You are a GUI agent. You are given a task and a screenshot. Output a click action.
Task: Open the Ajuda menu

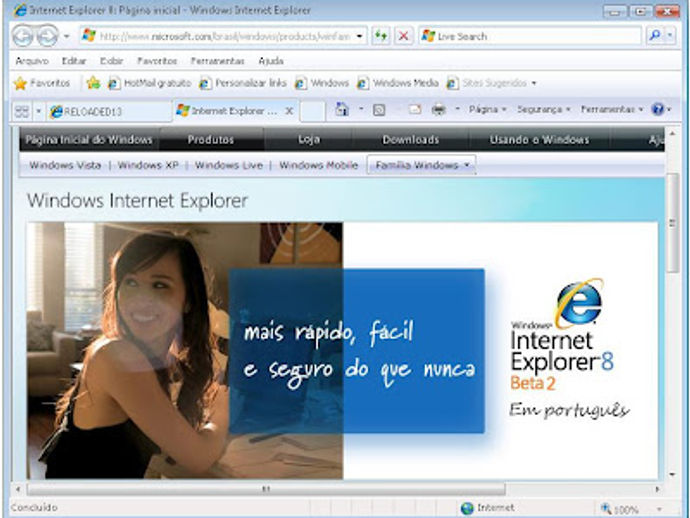pos(271,61)
